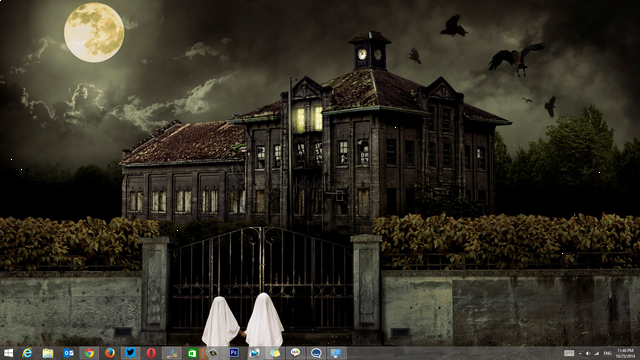Open the Windows Start button
The width and height of the screenshot is (640, 360).
pos(8,353)
